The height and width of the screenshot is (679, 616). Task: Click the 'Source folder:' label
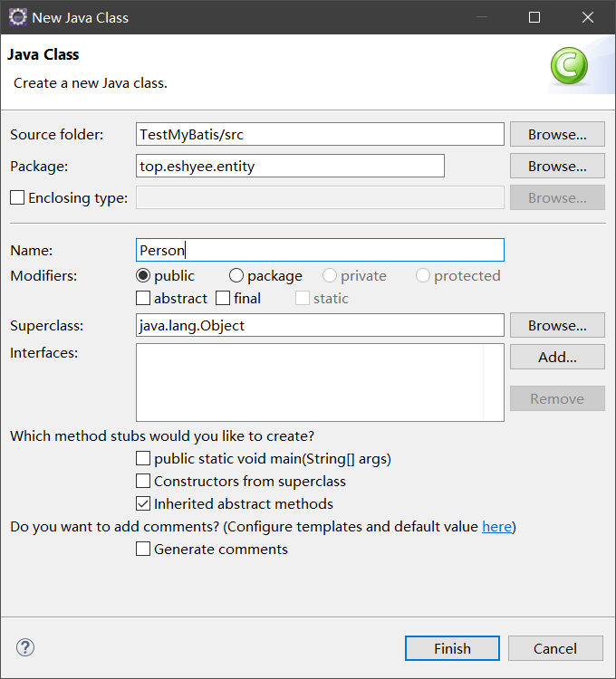[57, 134]
